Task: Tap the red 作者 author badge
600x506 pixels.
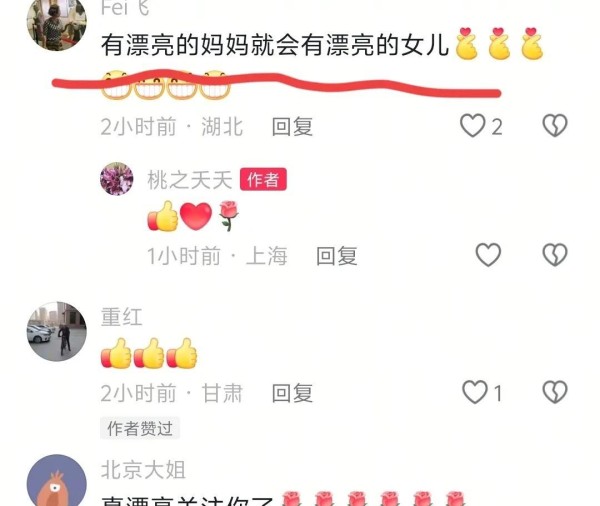Action: click(263, 179)
